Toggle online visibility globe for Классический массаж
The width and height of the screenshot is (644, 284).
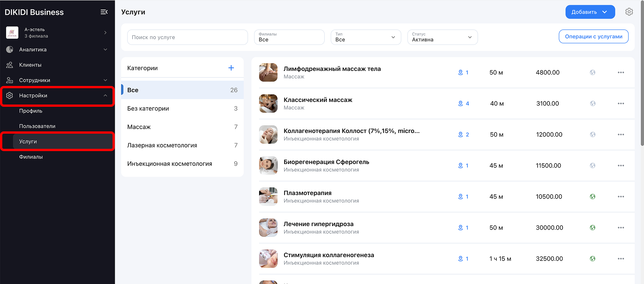tap(592, 103)
